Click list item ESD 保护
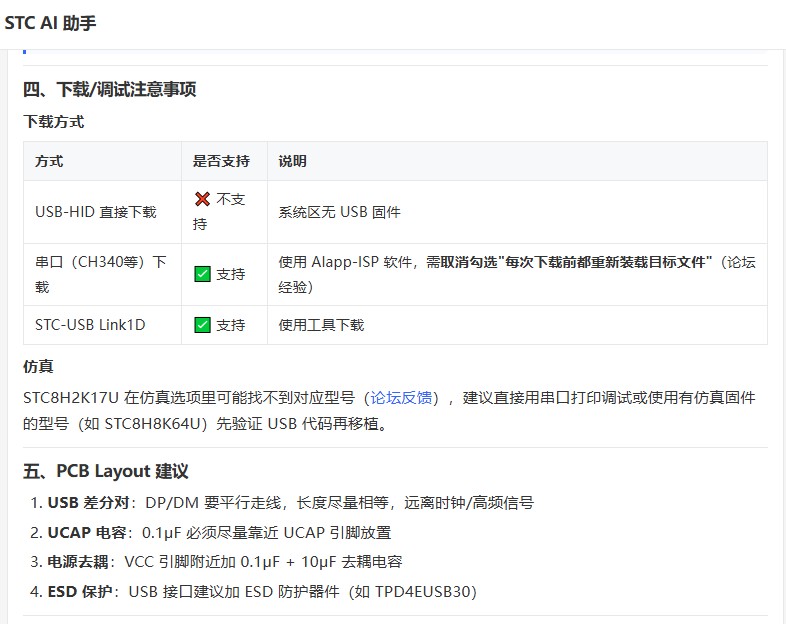 253,591
